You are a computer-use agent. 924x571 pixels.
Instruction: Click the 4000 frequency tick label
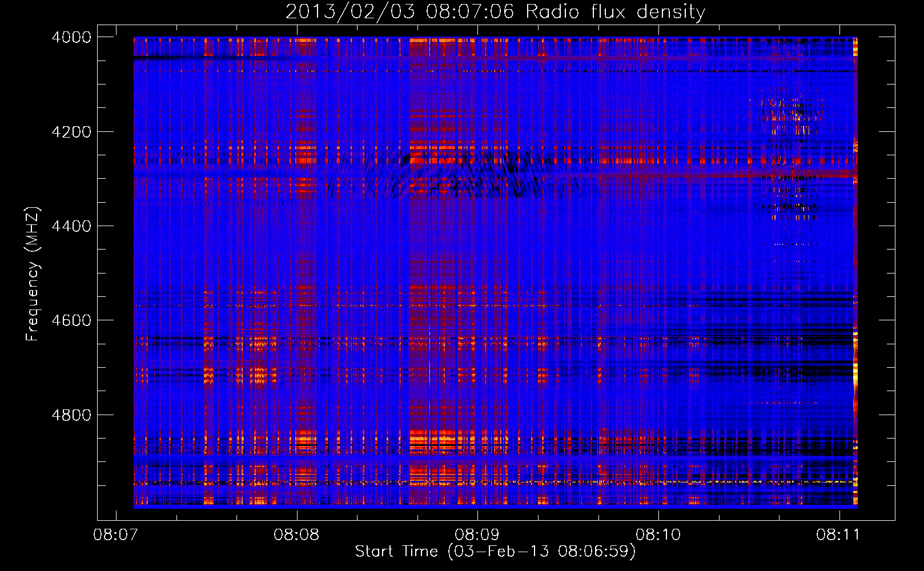click(71, 37)
